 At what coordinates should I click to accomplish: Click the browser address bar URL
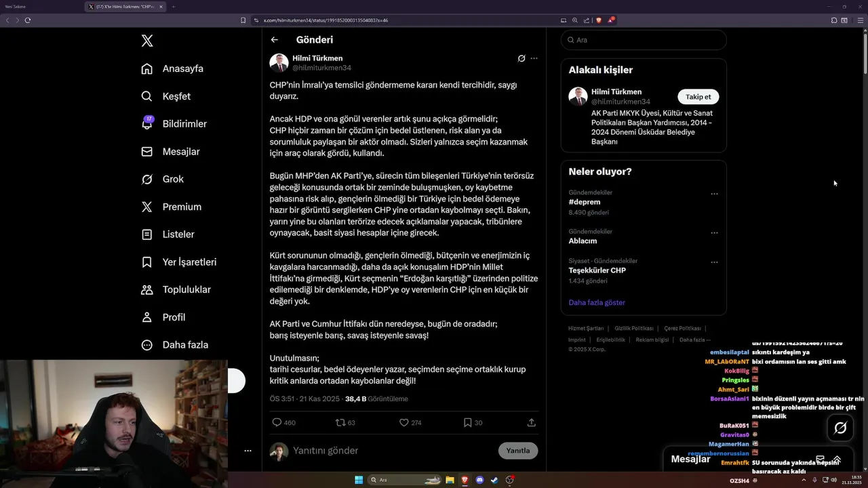click(325, 20)
